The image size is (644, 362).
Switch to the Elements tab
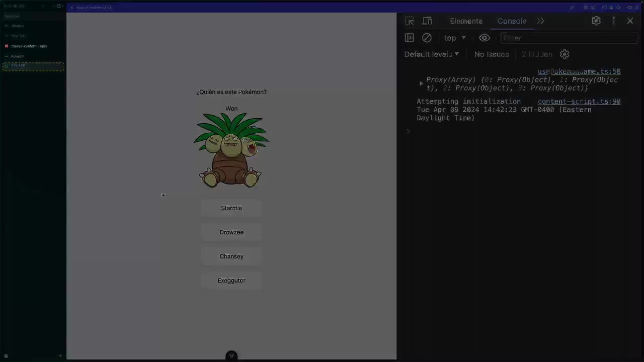[x=466, y=21]
